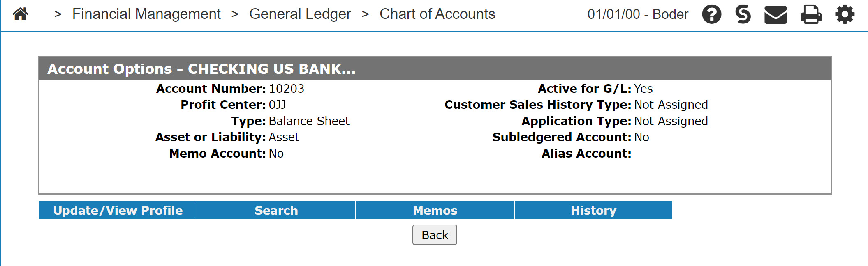Go to the home page icon
The width and height of the screenshot is (868, 266).
pos(20,14)
